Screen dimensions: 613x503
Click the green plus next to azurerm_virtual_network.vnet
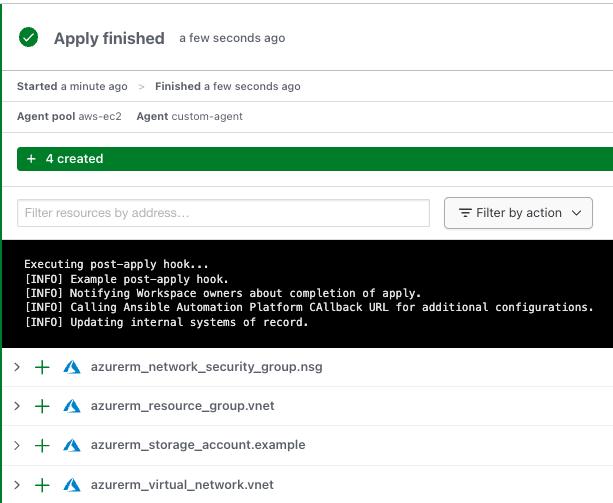point(42,485)
